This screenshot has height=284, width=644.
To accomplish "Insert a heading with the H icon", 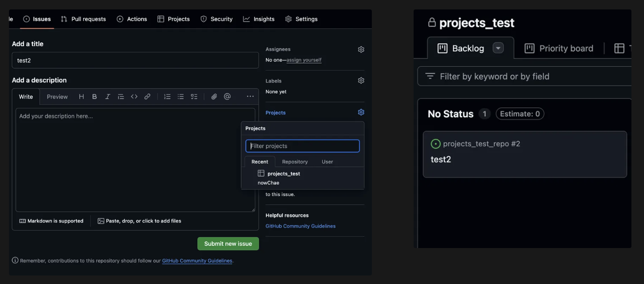I will (x=81, y=97).
